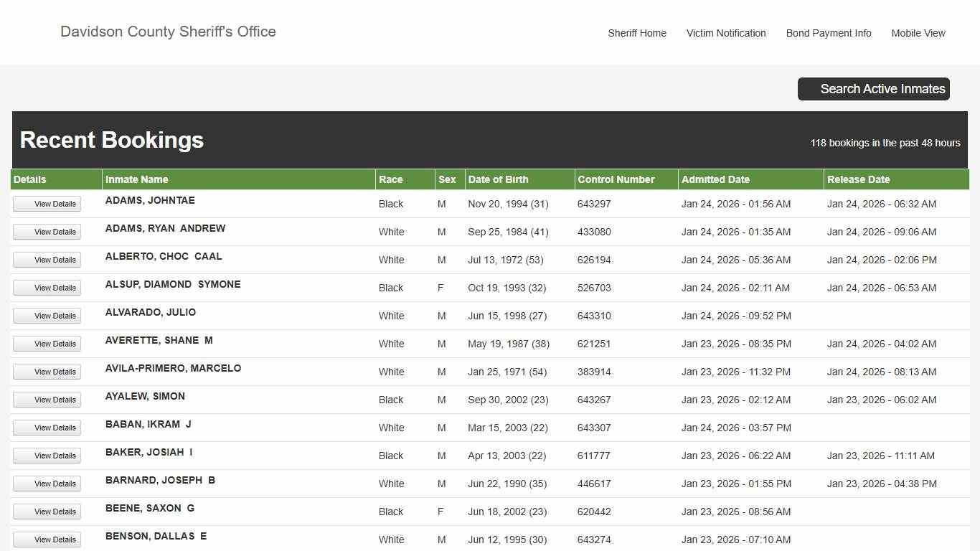This screenshot has height=551, width=980.
Task: Click the Search Active Inmates button
Action: point(873,89)
